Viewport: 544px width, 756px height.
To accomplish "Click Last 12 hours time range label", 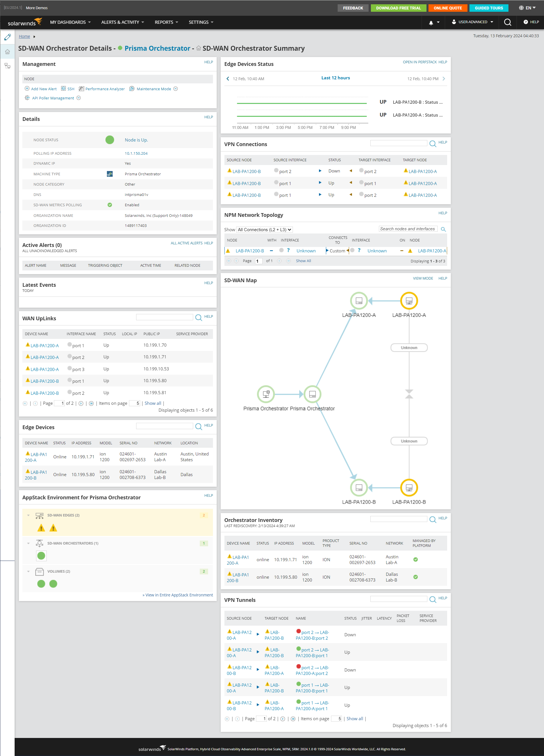I will 336,78.
